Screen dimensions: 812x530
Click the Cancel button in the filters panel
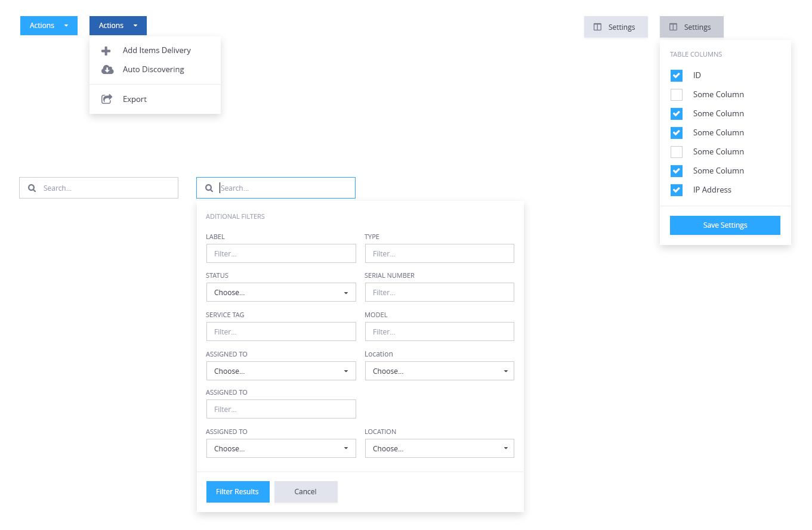coord(305,492)
